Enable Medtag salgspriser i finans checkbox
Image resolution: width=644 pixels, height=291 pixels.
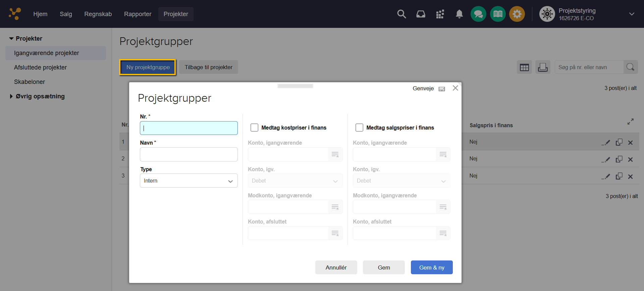tap(359, 128)
